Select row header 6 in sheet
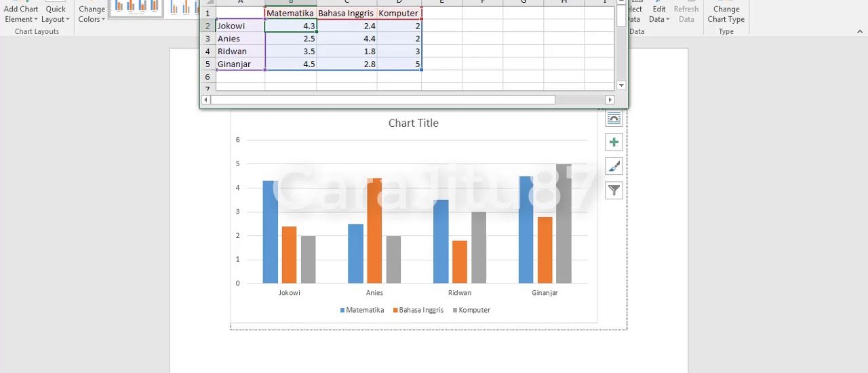 208,77
